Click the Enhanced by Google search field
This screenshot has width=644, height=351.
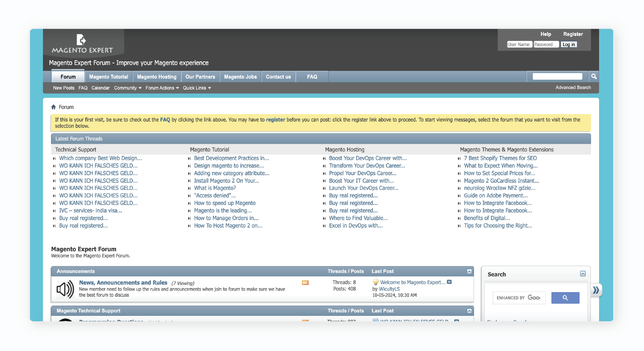point(519,298)
